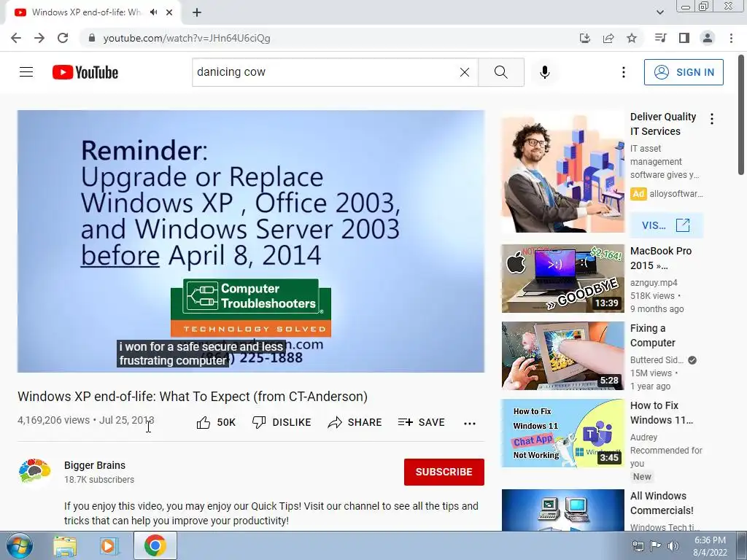Reload the current page
The image size is (747, 560).
63,38
